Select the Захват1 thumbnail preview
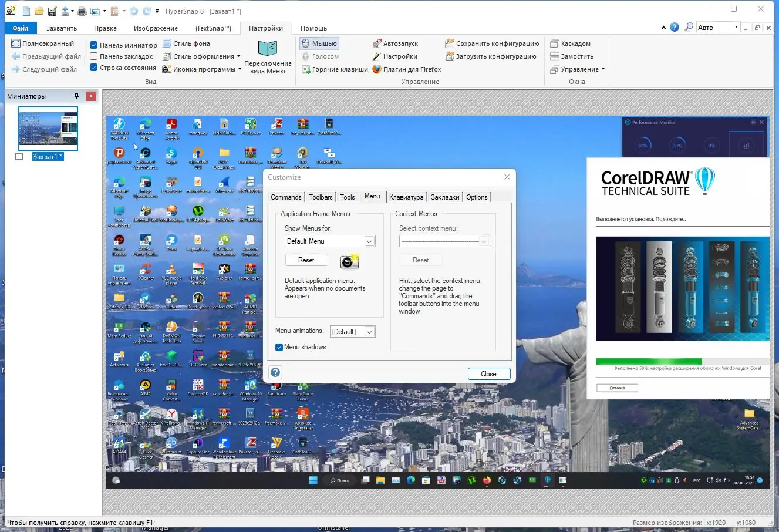Image resolution: width=779 pixels, height=532 pixels. tap(48, 129)
